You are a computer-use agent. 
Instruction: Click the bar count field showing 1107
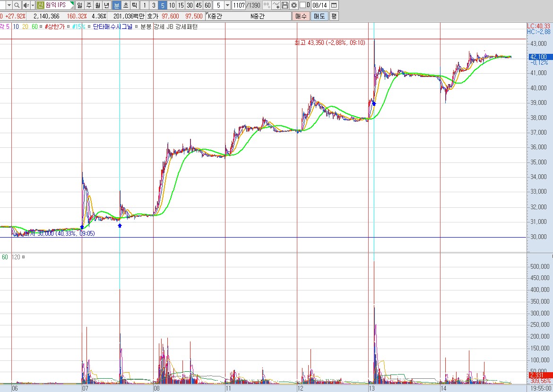pos(239,5)
